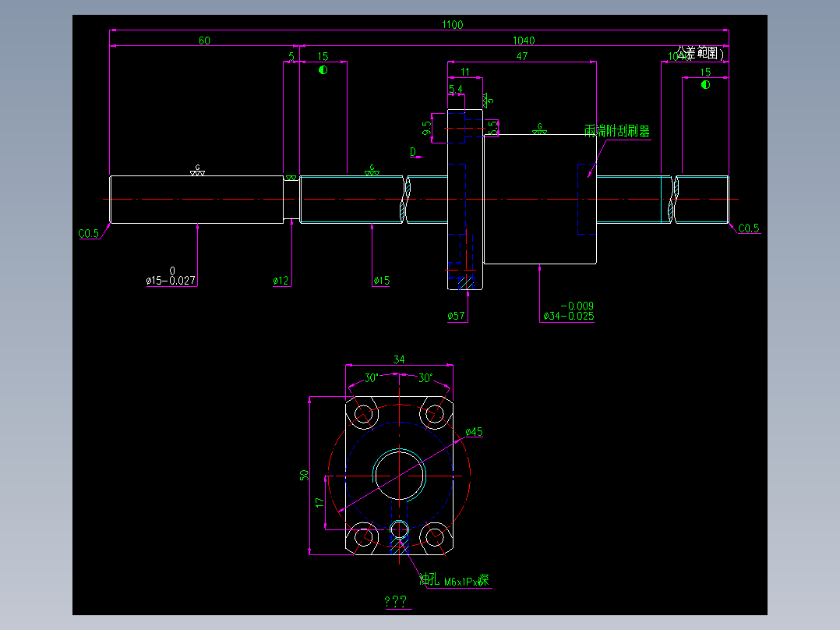Select the ø34-0.025 tolerance dimension
This screenshot has height=630, width=840.
(x=568, y=313)
